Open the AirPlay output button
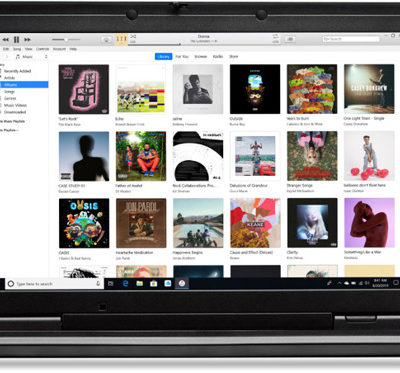 [107, 40]
